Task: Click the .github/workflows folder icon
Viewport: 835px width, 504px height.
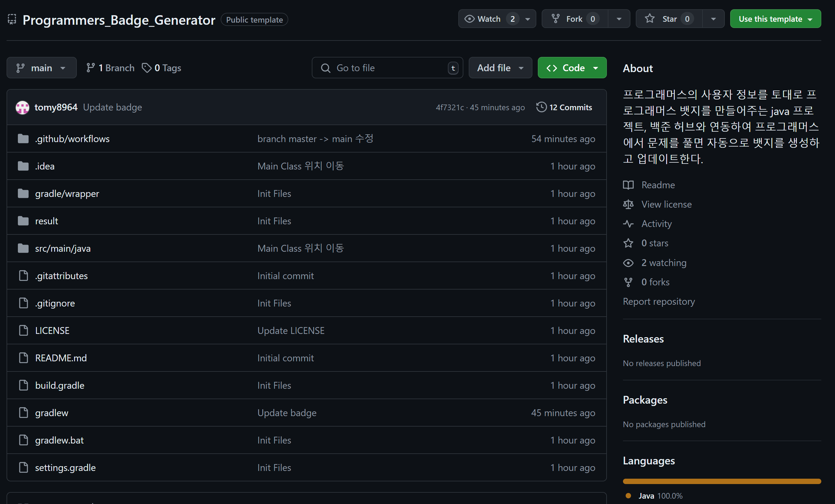Action: (x=23, y=139)
